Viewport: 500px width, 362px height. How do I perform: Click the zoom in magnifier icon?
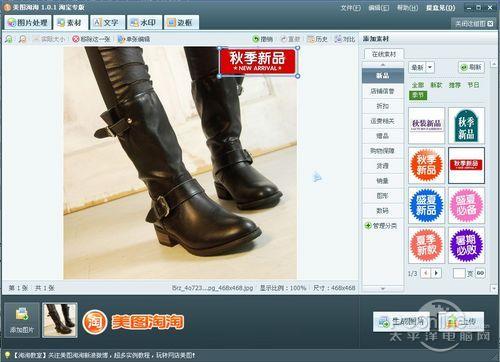pos(9,39)
